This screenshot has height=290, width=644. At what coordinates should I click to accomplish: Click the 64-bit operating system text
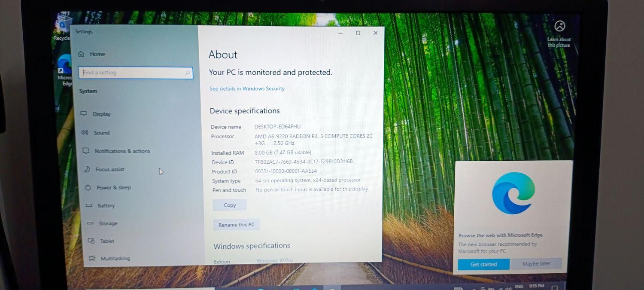[x=308, y=180]
